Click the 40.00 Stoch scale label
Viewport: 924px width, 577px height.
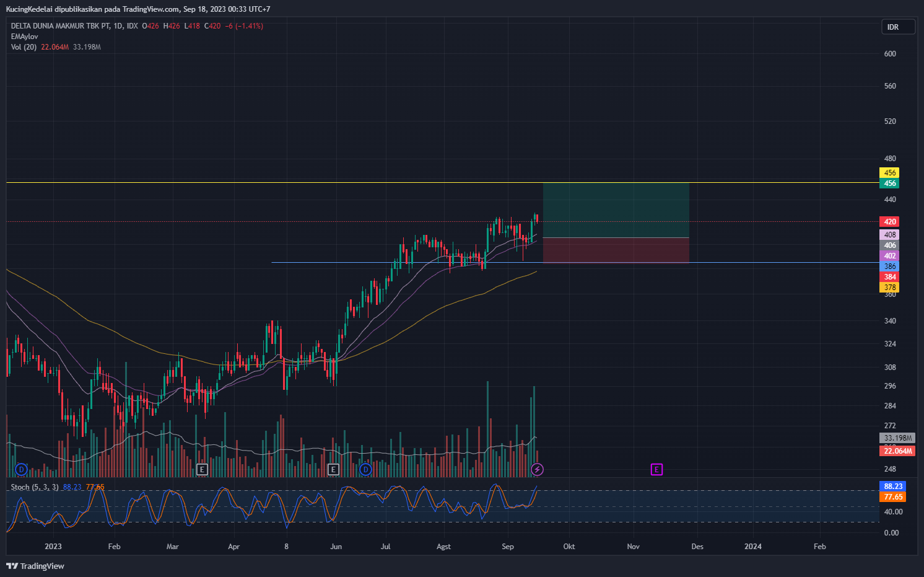[x=893, y=512]
